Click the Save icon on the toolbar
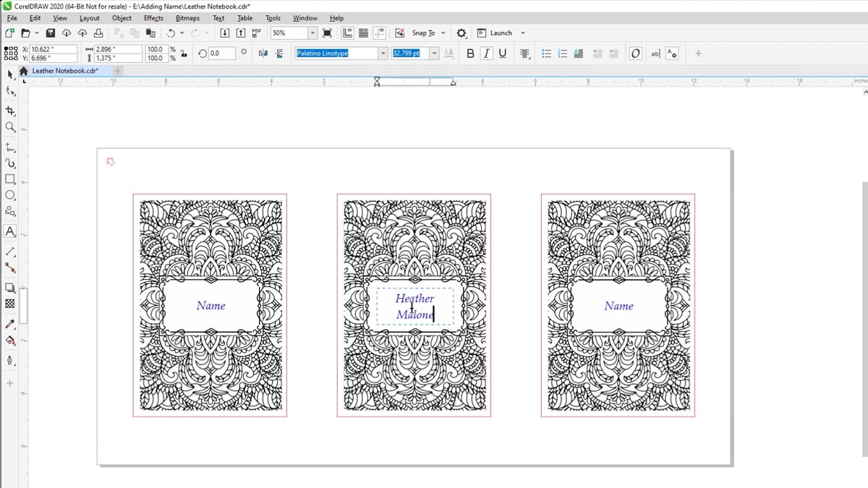Viewport: 868px width, 488px height. coord(49,33)
